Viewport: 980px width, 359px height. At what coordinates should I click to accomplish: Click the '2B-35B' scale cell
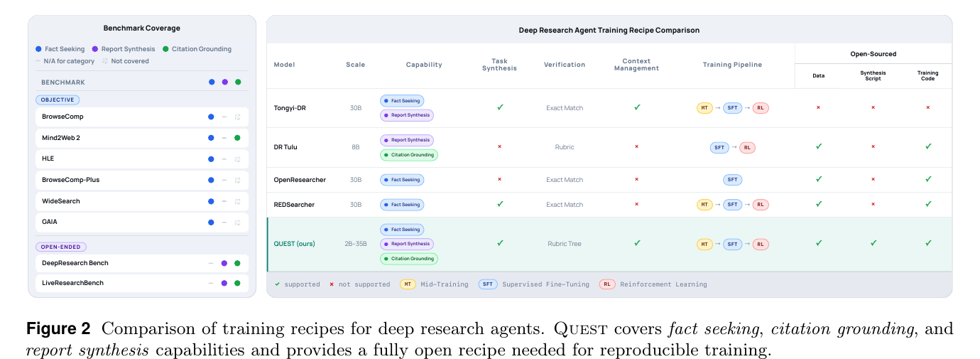(x=356, y=244)
